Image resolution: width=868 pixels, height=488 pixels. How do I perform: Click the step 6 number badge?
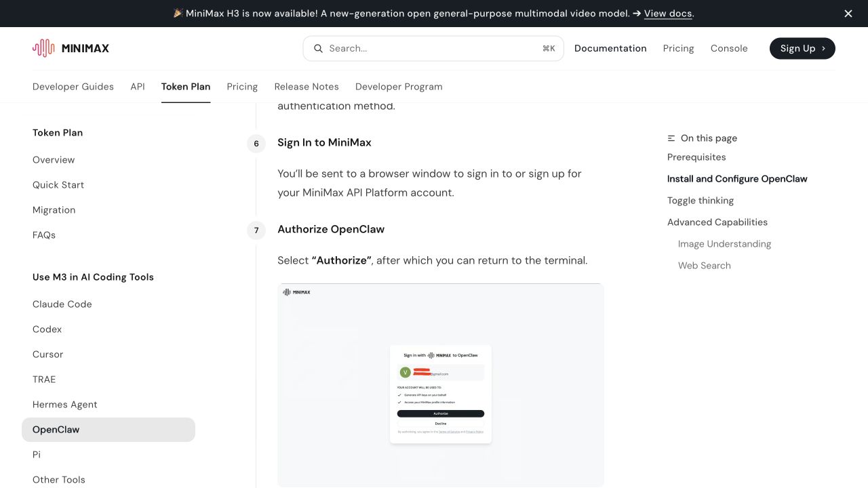[x=256, y=143]
